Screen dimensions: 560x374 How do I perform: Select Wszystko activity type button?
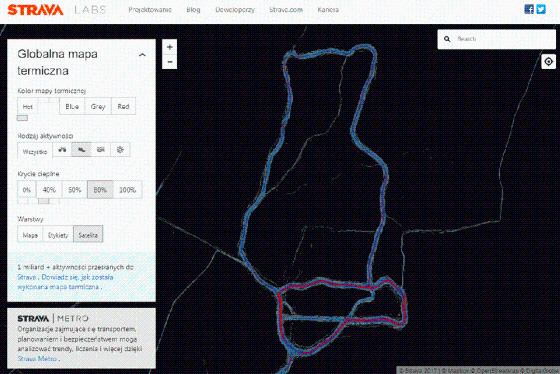coord(35,151)
